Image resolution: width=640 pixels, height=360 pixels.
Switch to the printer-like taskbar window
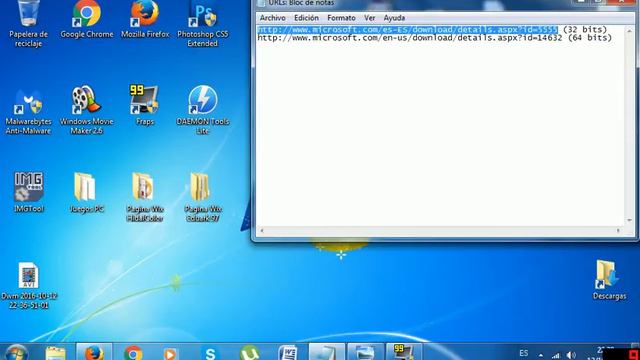(x=365, y=353)
